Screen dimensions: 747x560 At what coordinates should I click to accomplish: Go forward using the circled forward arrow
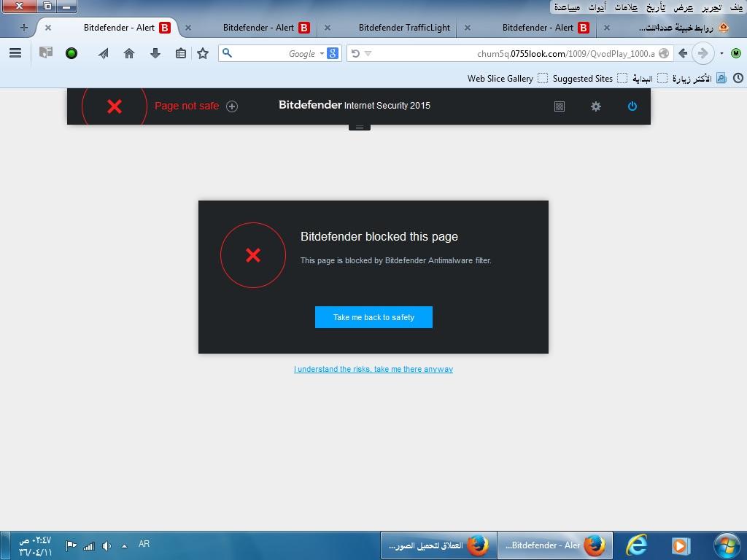(703, 53)
